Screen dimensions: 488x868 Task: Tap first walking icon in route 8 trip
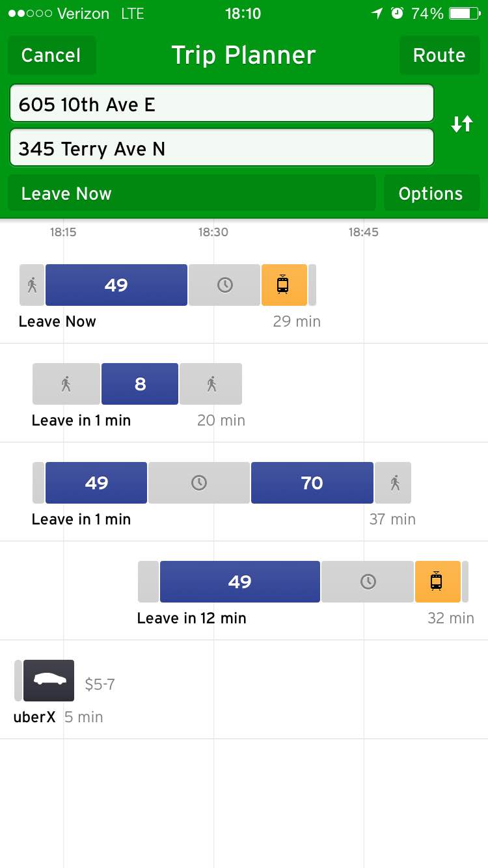(66, 384)
